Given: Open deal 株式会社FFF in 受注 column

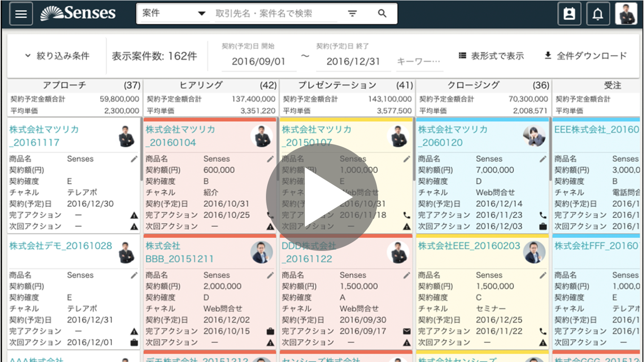Looking at the screenshot, I should tap(596, 246).
